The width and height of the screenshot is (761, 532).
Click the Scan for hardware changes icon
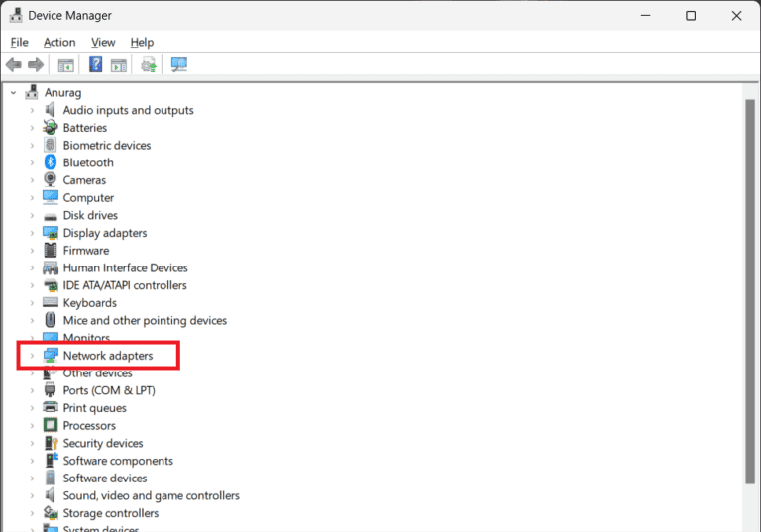tap(179, 64)
